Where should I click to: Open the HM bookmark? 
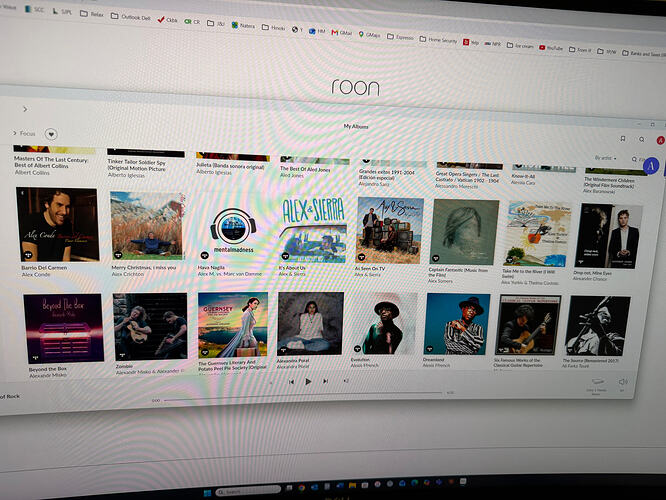[x=317, y=31]
